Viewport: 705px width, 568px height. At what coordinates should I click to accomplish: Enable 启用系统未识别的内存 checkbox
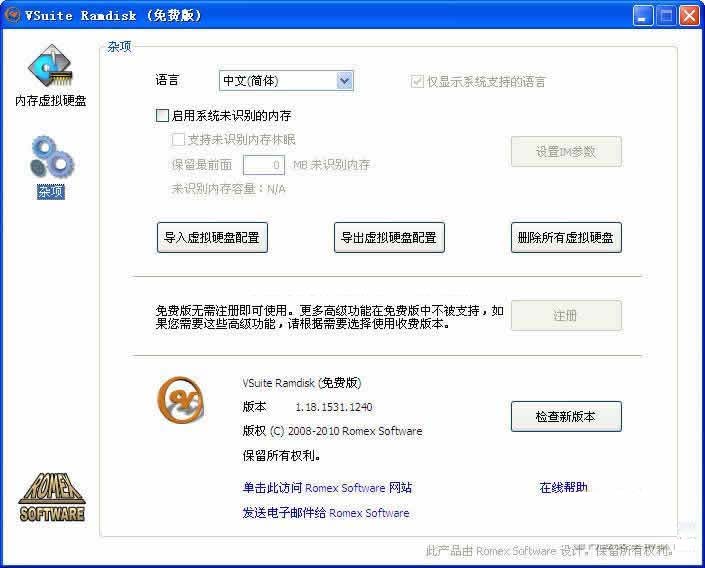163,116
